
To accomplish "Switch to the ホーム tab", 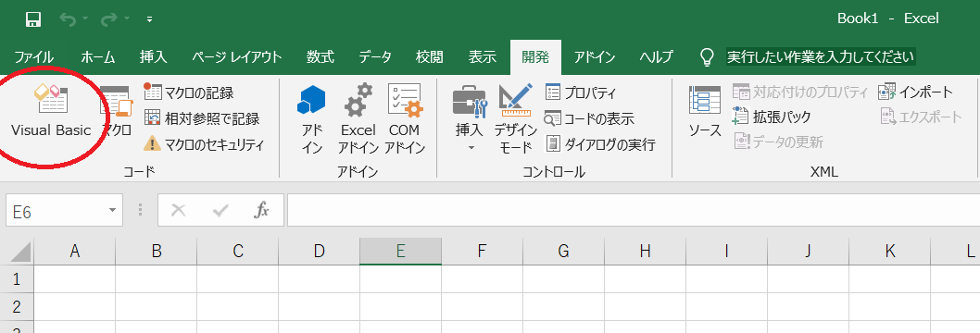I will pos(98,57).
